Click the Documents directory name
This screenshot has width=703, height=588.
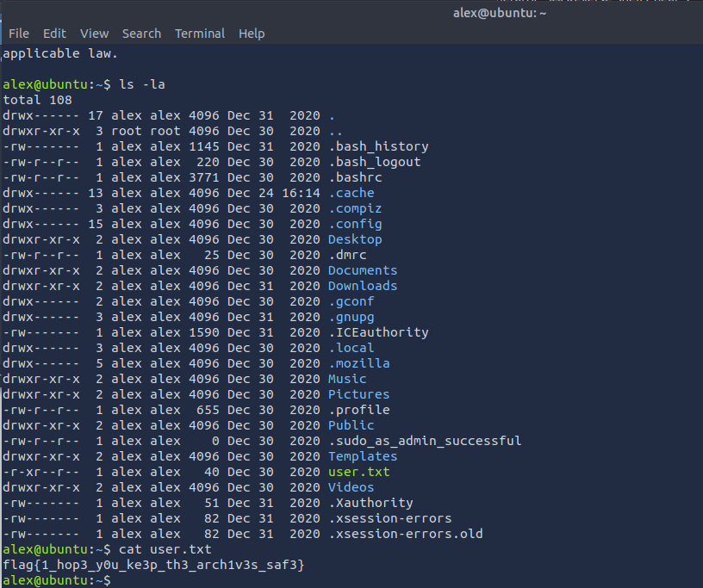tap(362, 270)
